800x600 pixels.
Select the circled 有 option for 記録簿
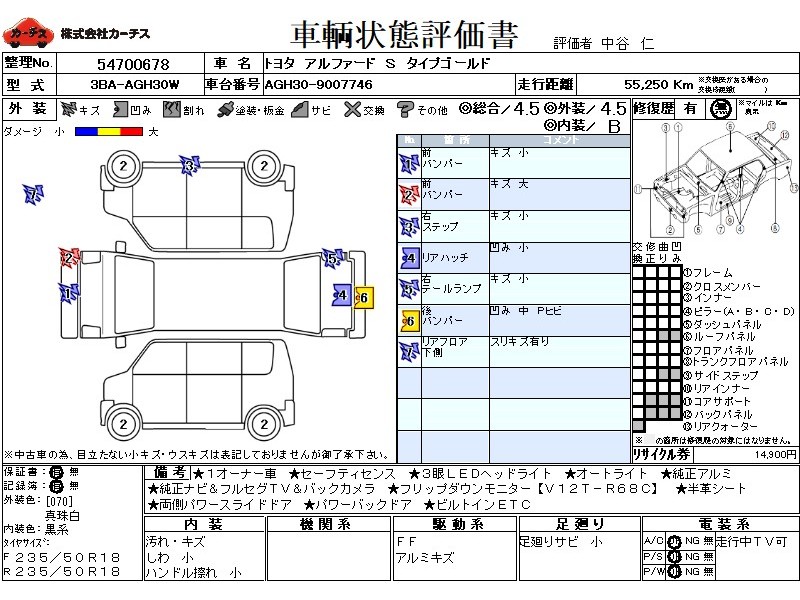click(56, 486)
